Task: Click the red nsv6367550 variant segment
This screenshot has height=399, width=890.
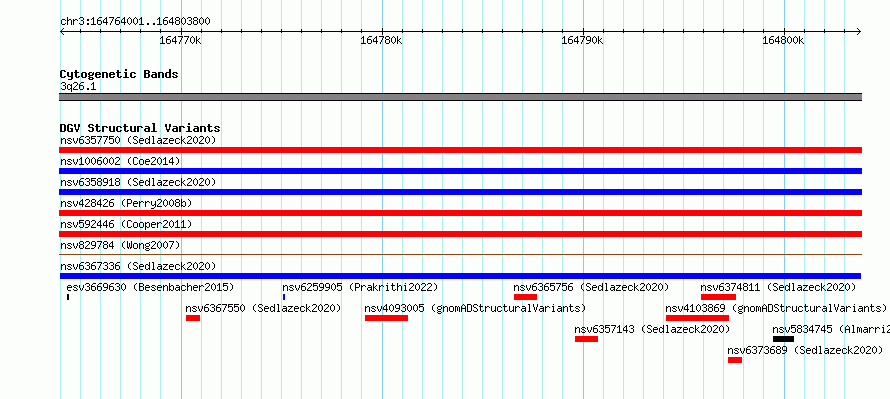Action: pos(193,318)
